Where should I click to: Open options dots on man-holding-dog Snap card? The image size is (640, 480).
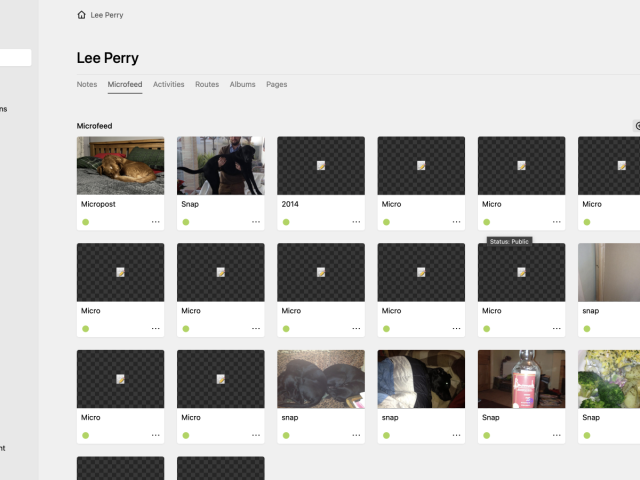pyautogui.click(x=256, y=222)
